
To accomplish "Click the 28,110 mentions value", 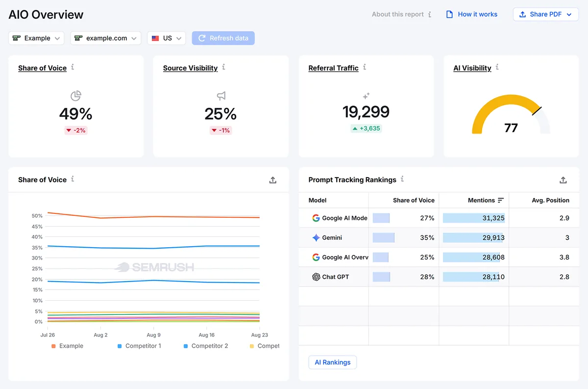I will click(493, 277).
